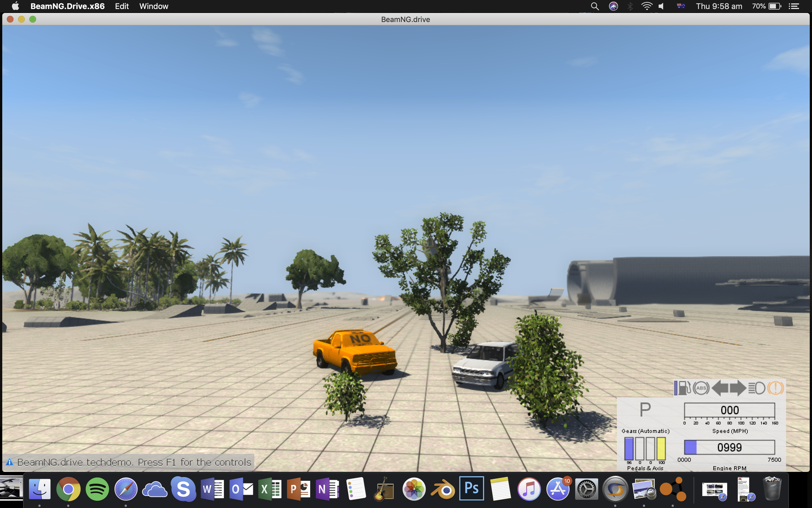Open the Edit menu
Image resolution: width=812 pixels, height=508 pixels.
(x=122, y=6)
